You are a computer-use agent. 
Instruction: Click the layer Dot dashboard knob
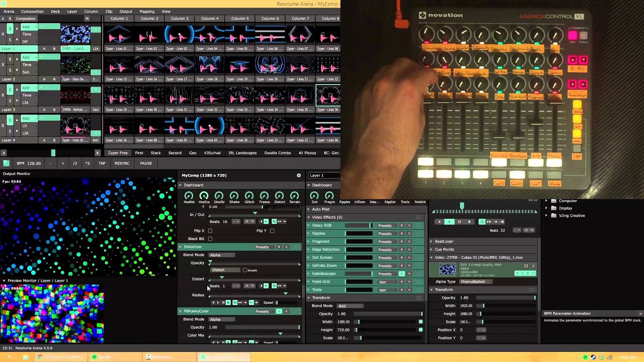pyautogui.click(x=314, y=196)
